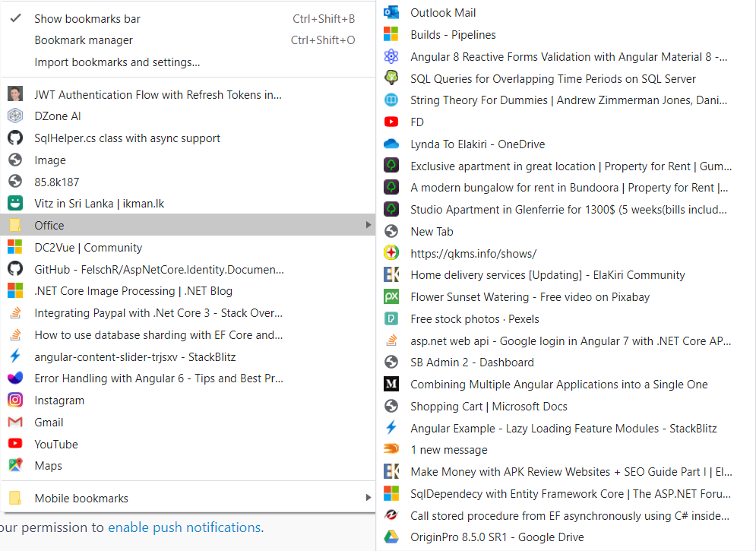This screenshot has width=756, height=551.
Task: Open Builds - Pipelines bookmark
Action: point(566,35)
